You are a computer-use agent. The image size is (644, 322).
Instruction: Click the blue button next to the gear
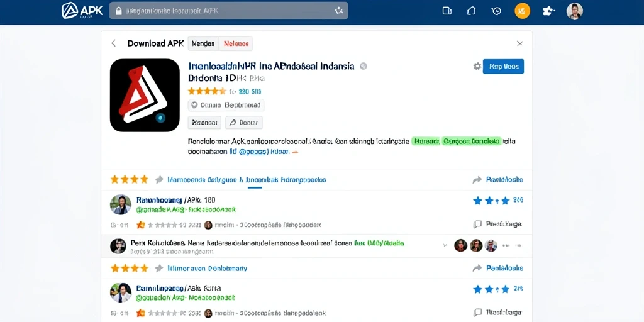click(x=503, y=66)
